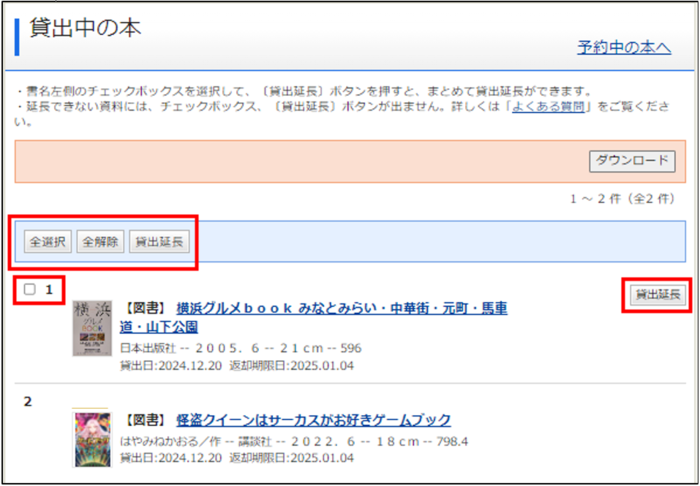The width and height of the screenshot is (700, 486).
Task: Click 貸出延長 next to the 全解除 button
Action: pyautogui.click(x=159, y=242)
